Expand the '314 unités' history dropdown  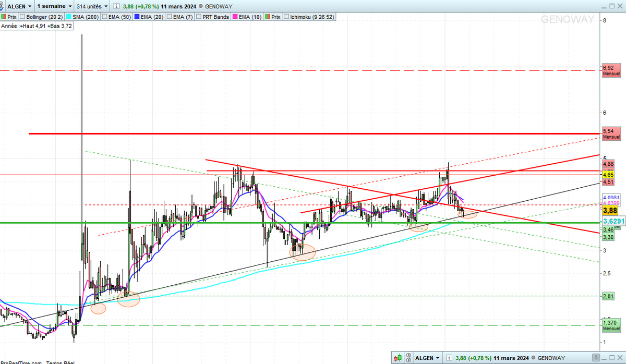(x=92, y=6)
